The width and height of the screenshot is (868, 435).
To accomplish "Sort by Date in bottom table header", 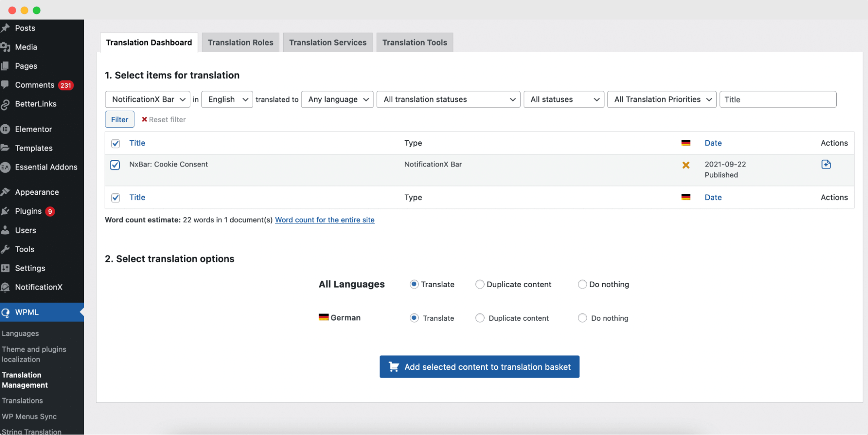I will [713, 197].
